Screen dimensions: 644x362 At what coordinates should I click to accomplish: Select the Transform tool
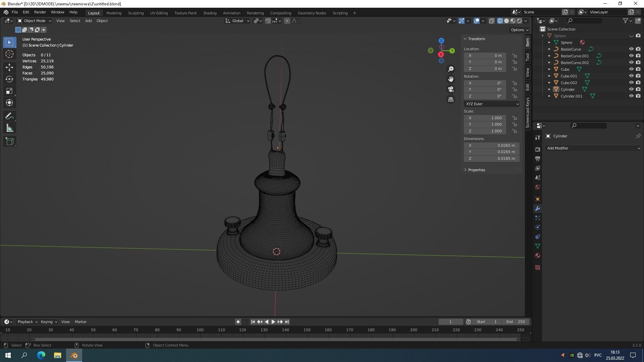pos(9,103)
